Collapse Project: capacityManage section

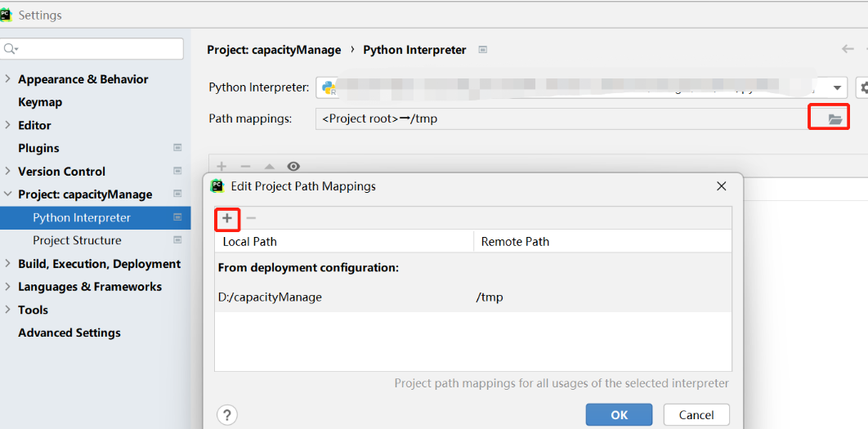click(7, 194)
